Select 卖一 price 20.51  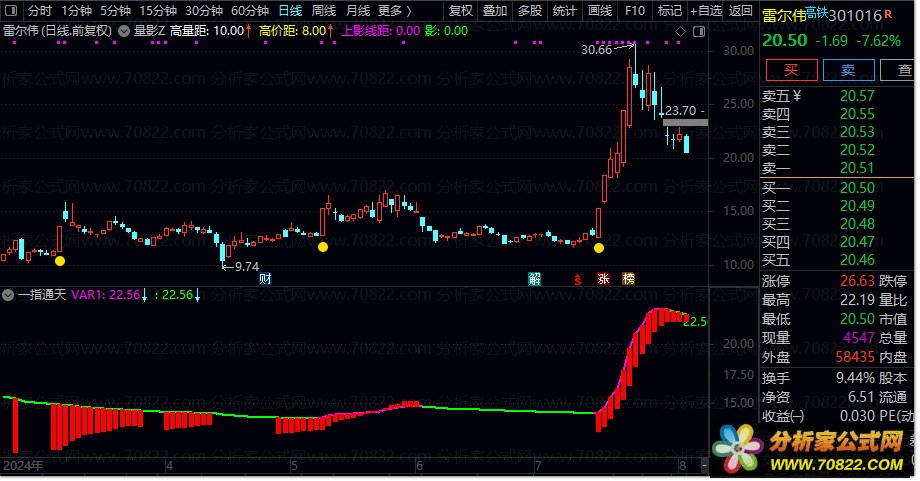[857, 168]
